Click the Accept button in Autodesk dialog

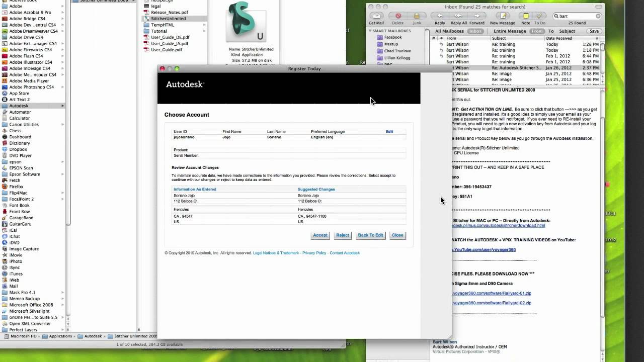tap(320, 235)
